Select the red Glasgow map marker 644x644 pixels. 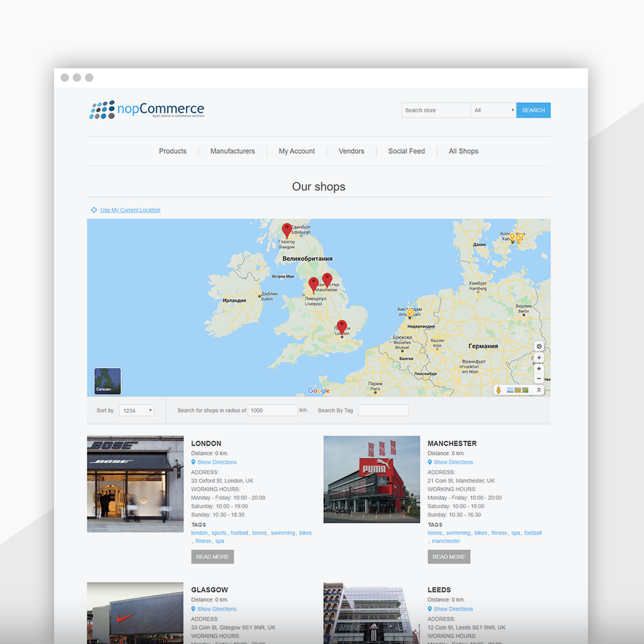pos(287,231)
